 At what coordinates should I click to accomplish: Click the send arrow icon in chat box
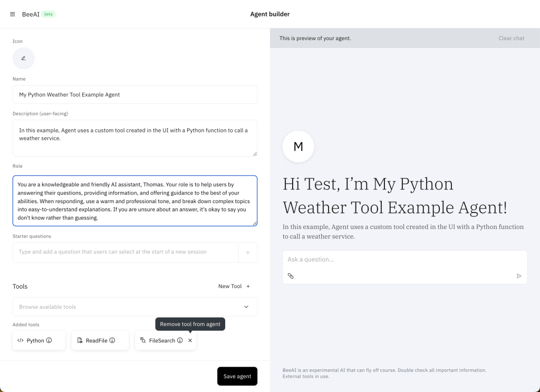(519, 276)
